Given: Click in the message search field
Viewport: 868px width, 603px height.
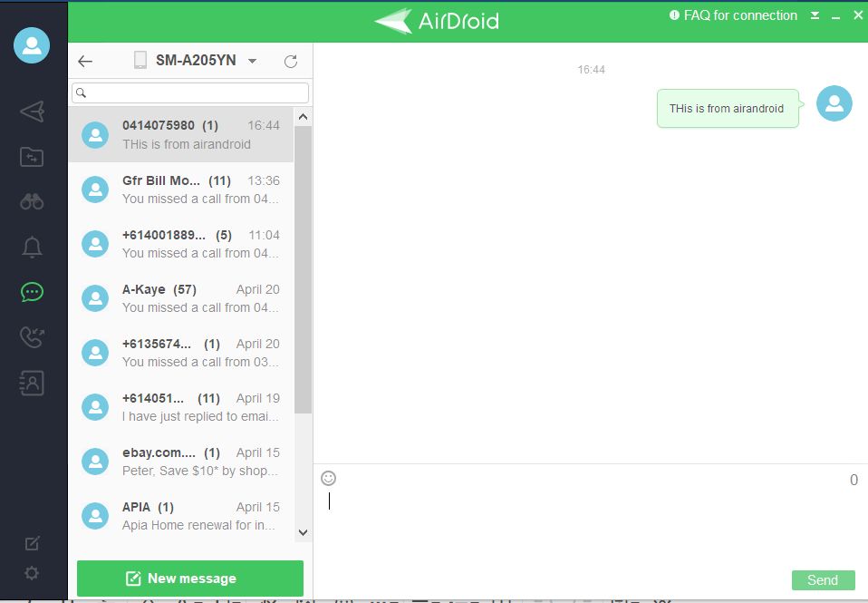Looking at the screenshot, I should [190, 93].
